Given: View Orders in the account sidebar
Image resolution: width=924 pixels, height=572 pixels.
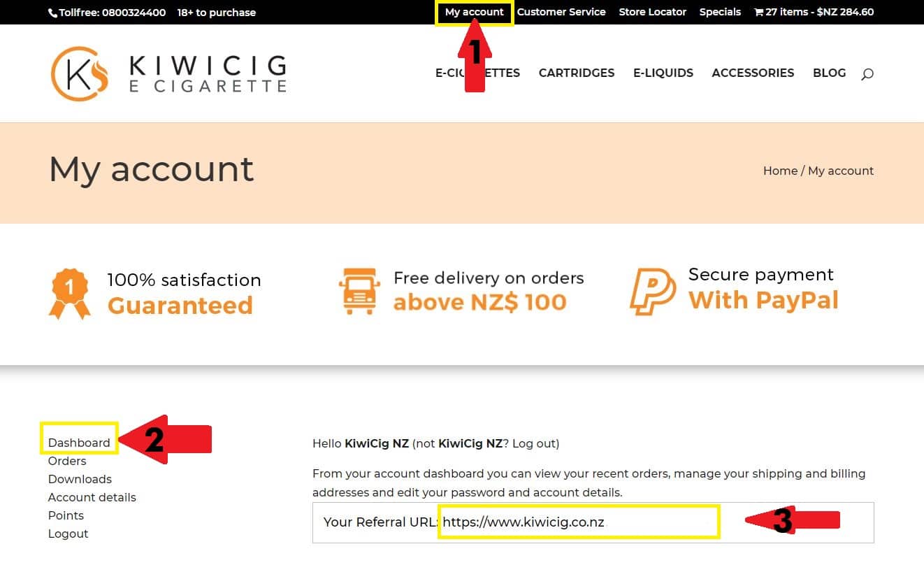Looking at the screenshot, I should (x=67, y=461).
